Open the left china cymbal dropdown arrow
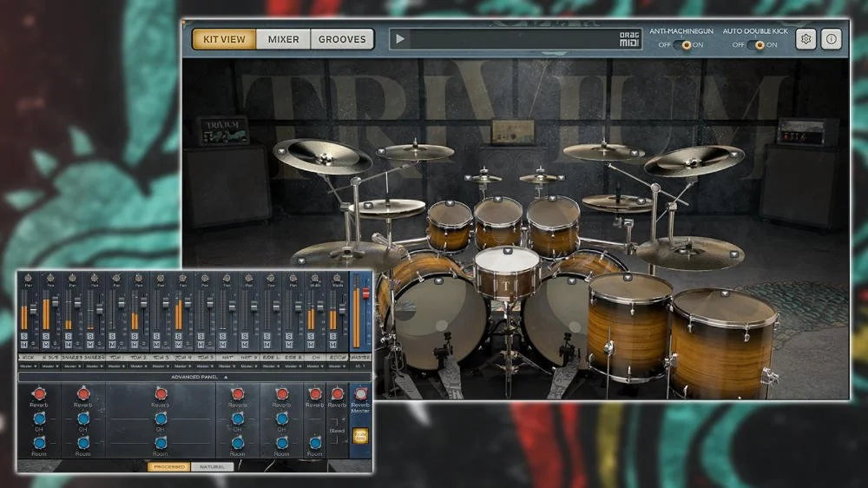Screen dimensions: 868x488 [282, 151]
